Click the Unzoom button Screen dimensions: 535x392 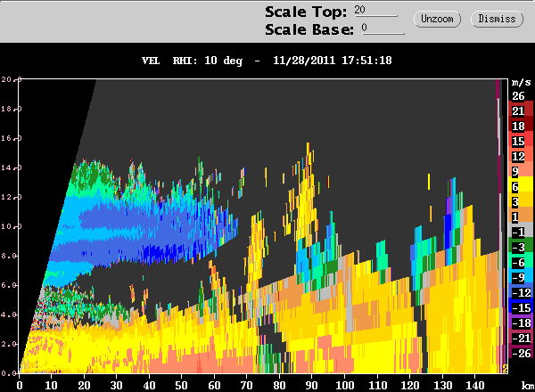pos(437,19)
